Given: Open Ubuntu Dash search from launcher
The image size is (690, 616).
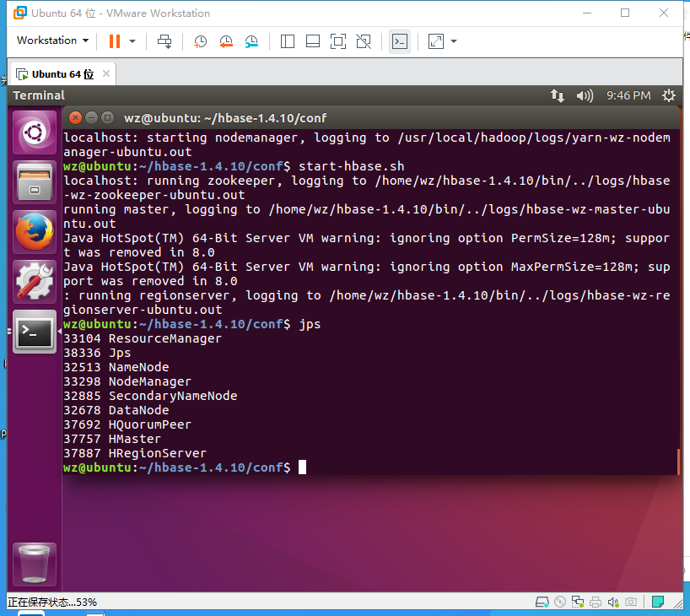Looking at the screenshot, I should point(35,132).
